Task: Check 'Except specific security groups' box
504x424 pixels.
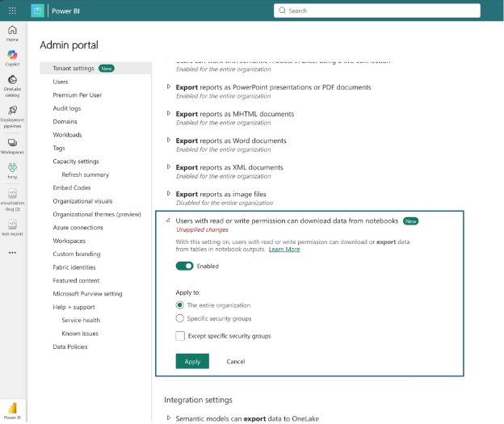Action: tap(180, 336)
